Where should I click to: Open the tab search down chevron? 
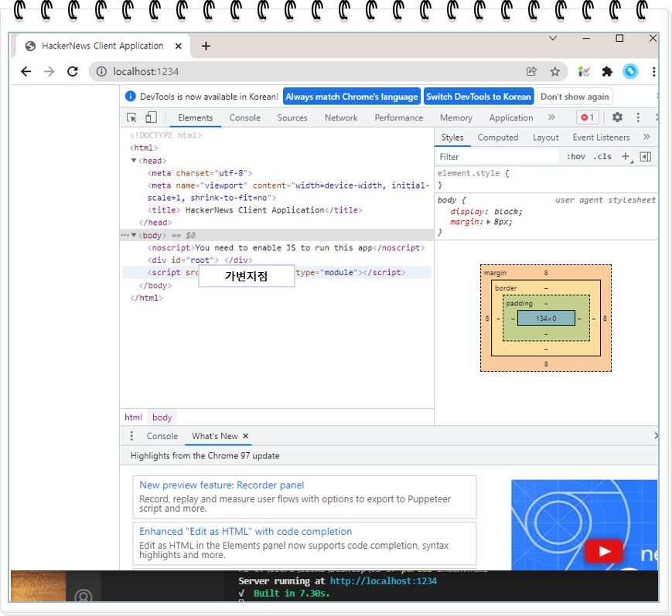pos(553,39)
